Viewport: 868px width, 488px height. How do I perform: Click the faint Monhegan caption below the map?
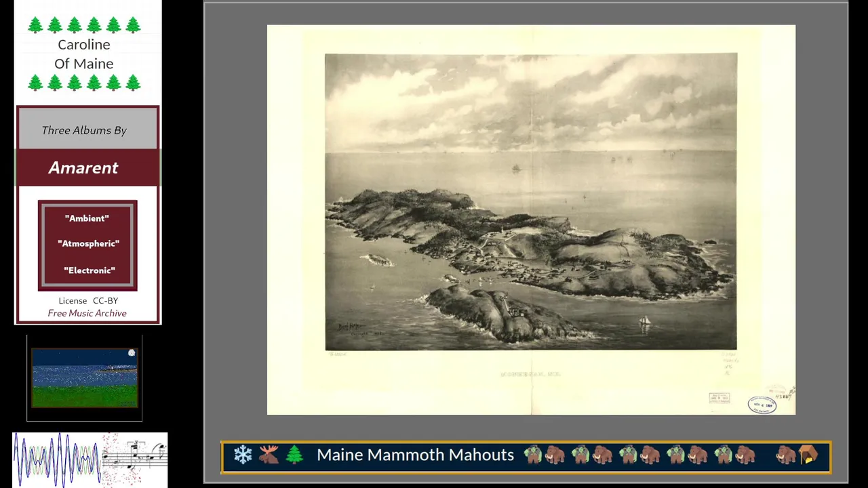pos(531,374)
